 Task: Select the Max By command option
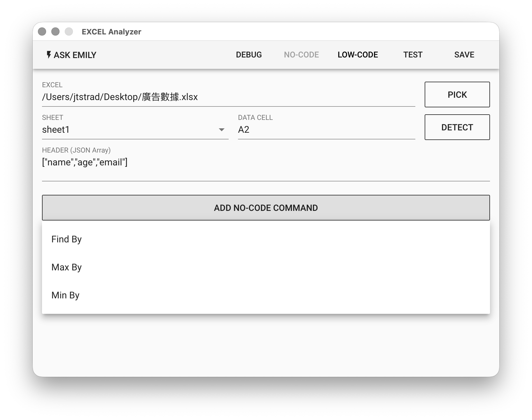point(66,267)
